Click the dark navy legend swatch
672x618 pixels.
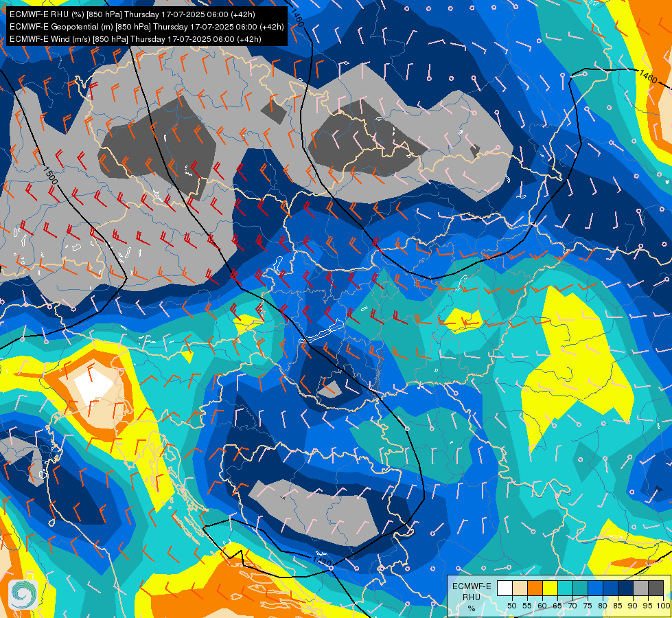click(x=626, y=588)
